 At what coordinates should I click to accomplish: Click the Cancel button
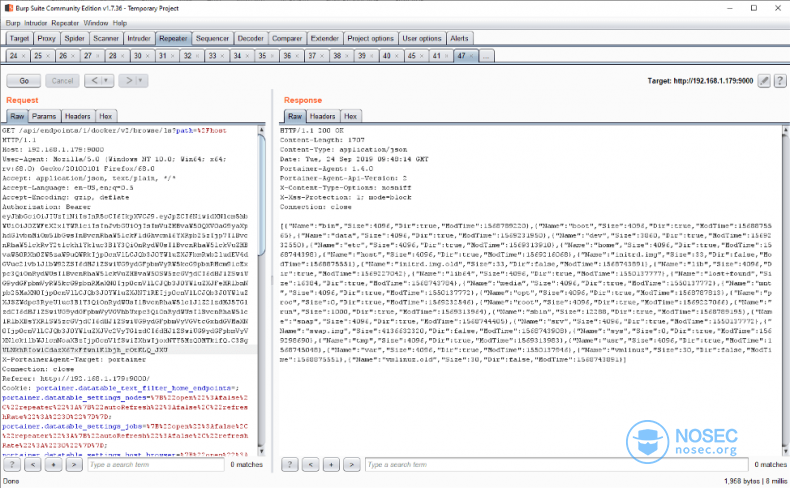[62, 81]
